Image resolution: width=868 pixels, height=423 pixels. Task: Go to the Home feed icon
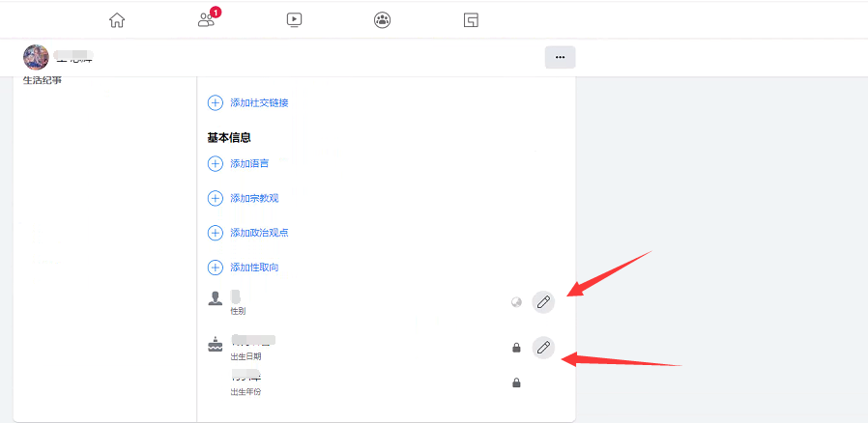click(x=117, y=20)
